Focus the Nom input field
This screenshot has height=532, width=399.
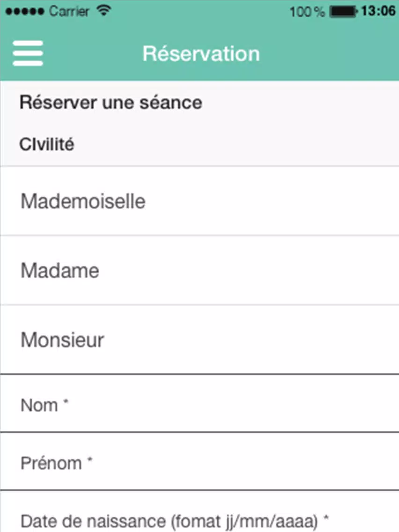coord(199,403)
